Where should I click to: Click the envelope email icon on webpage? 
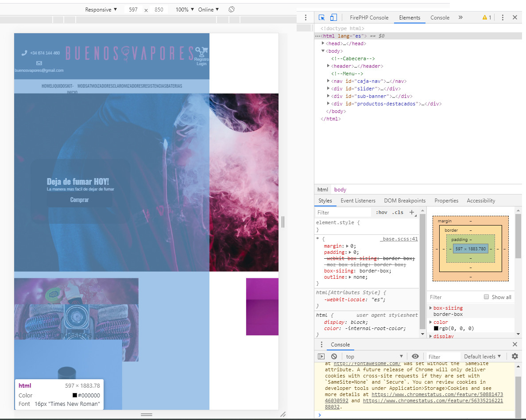(x=39, y=63)
